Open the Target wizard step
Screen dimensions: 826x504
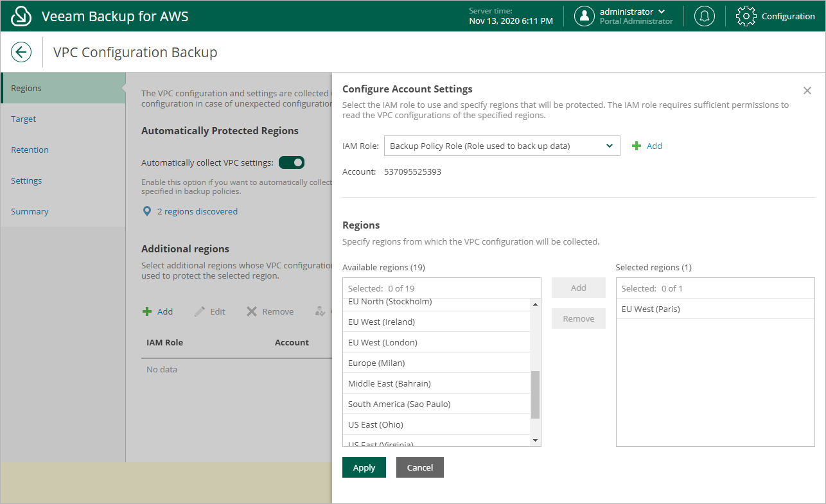click(x=63, y=119)
